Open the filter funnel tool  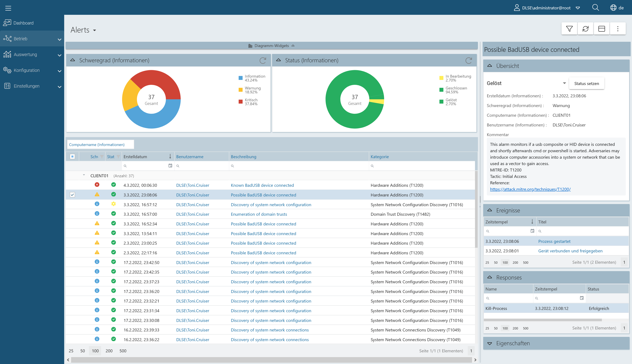pyautogui.click(x=569, y=29)
